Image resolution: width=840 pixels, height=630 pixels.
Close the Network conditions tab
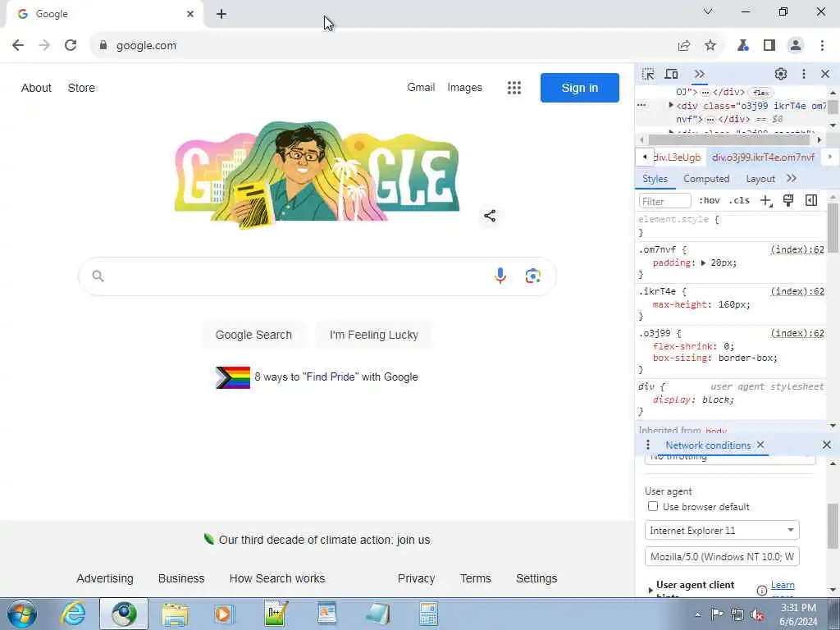pyautogui.click(x=760, y=445)
